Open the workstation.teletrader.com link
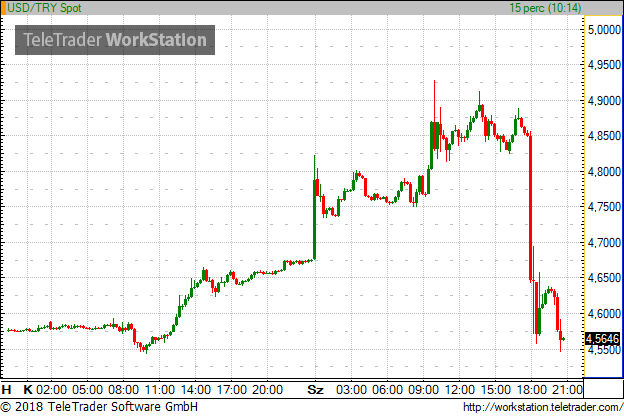The width and height of the screenshot is (624, 416). coord(543,407)
